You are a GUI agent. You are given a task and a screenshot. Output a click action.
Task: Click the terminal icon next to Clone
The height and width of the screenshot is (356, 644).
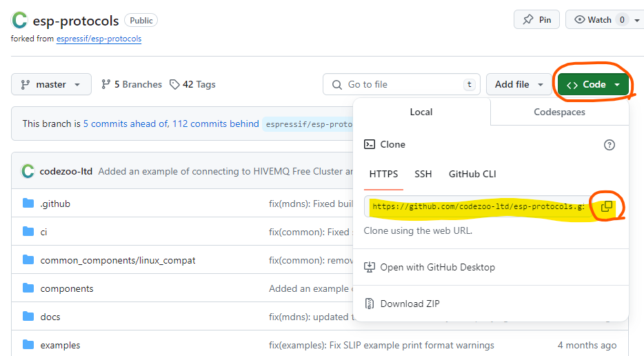[x=370, y=144]
